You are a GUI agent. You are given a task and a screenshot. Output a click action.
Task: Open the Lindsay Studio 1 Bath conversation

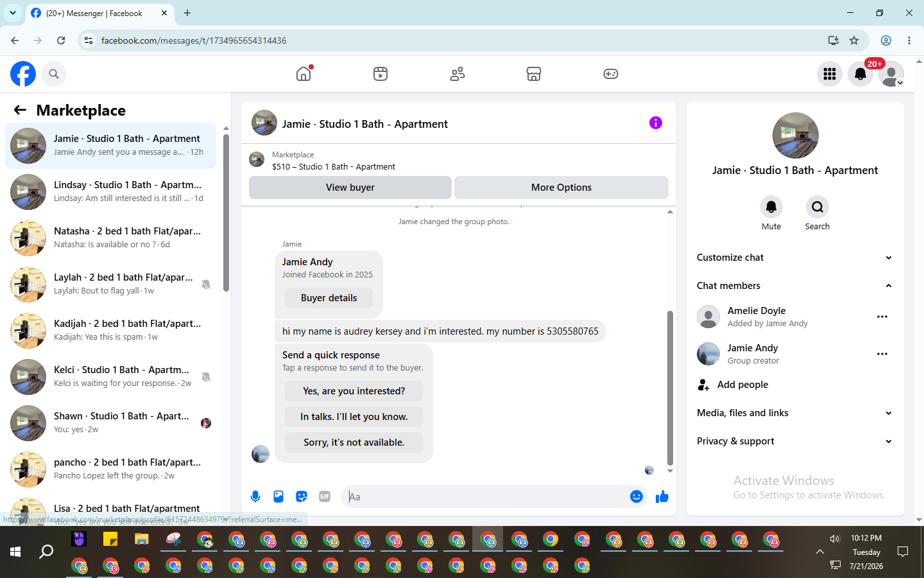point(110,192)
